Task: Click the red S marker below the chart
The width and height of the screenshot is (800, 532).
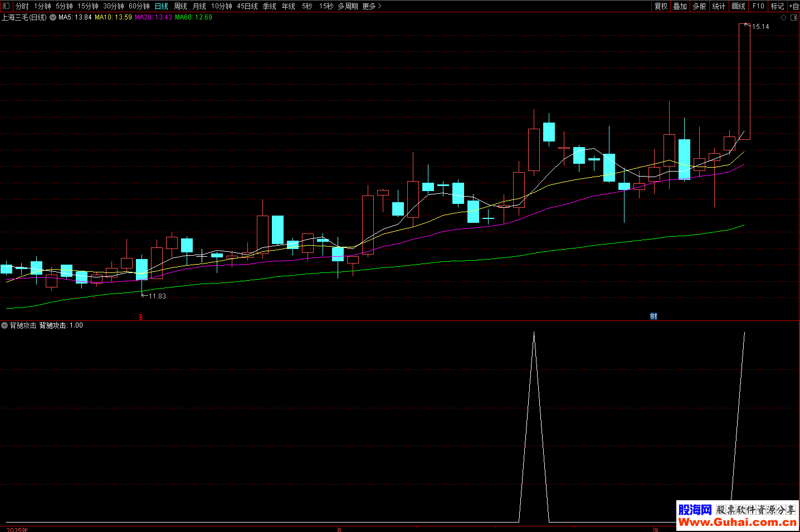Action: click(x=141, y=317)
